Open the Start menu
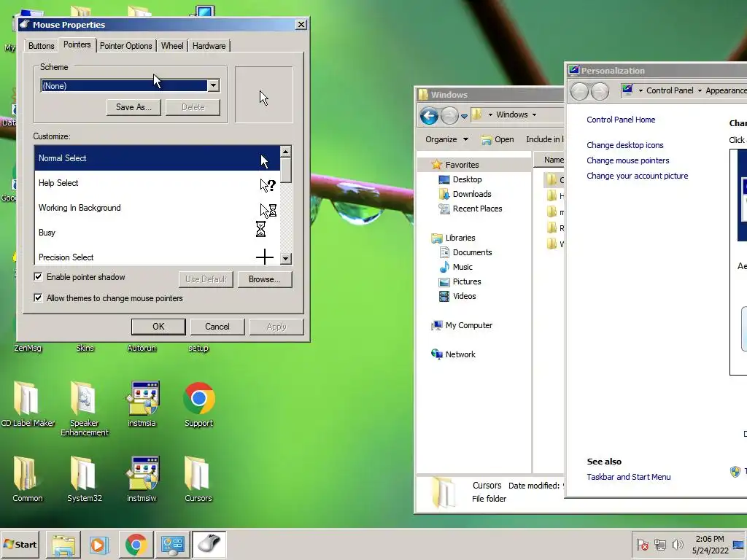 pos(20,544)
